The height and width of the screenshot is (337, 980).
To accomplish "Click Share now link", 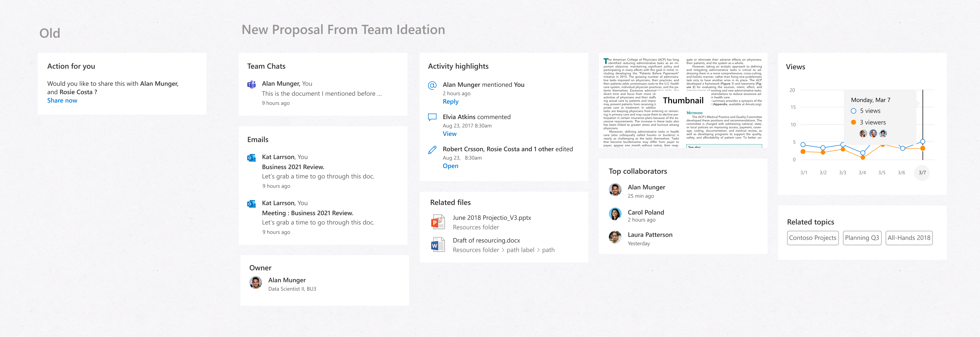I will [62, 100].
